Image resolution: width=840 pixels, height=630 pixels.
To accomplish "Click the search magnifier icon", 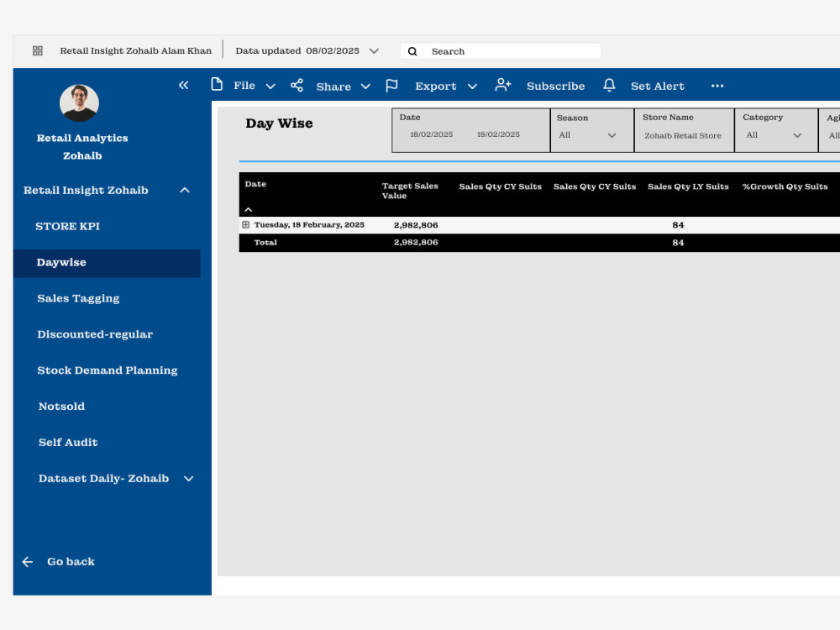I will click(x=412, y=51).
